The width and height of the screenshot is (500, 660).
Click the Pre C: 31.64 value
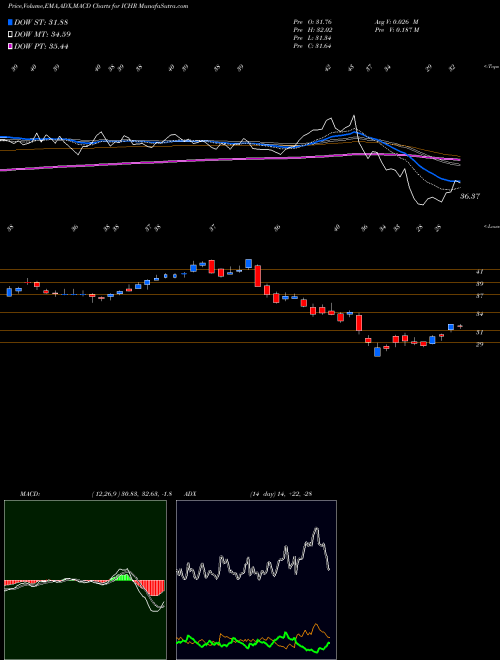pos(314,46)
